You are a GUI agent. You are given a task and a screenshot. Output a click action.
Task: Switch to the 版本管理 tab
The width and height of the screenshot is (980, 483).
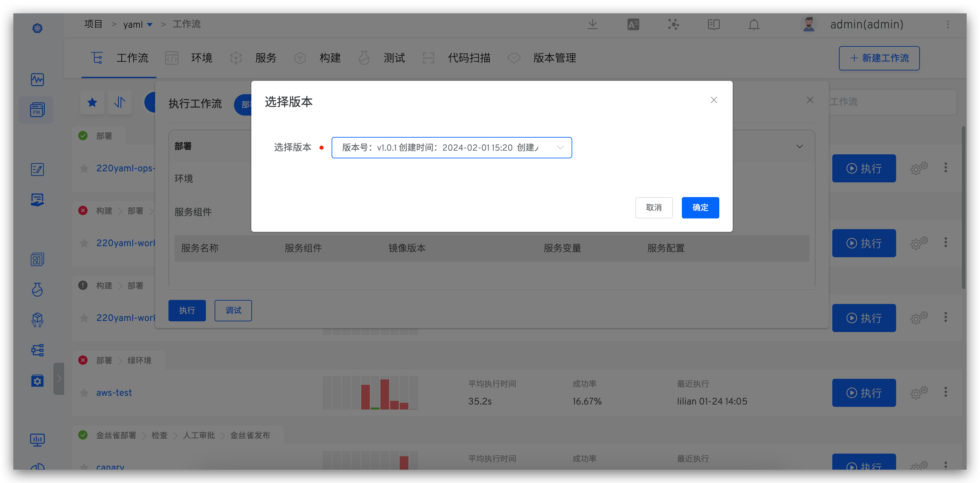click(x=554, y=58)
